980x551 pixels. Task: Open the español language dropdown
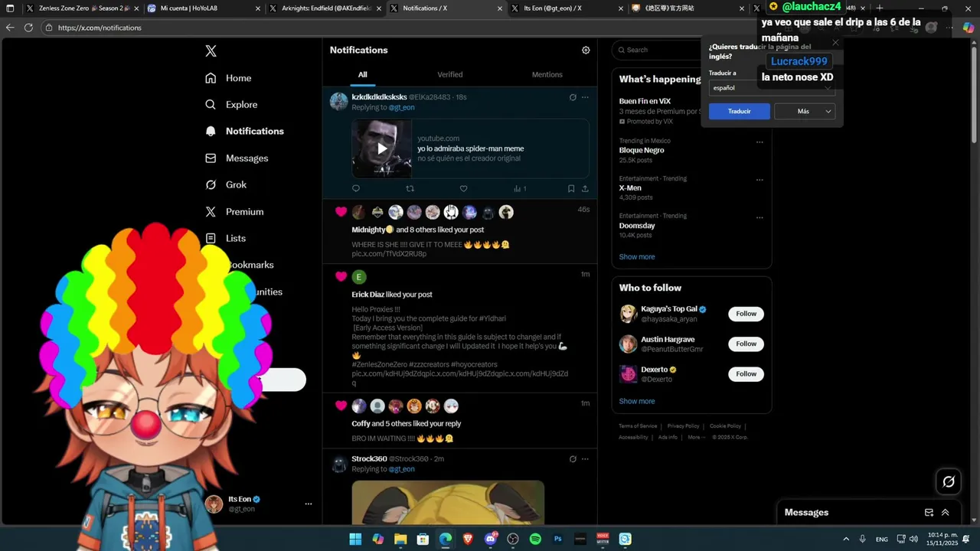772,88
